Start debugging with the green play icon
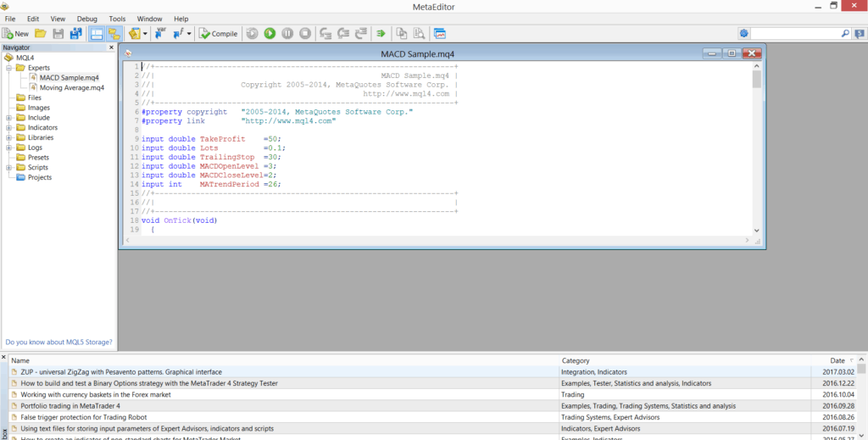The image size is (868, 440). [270, 34]
